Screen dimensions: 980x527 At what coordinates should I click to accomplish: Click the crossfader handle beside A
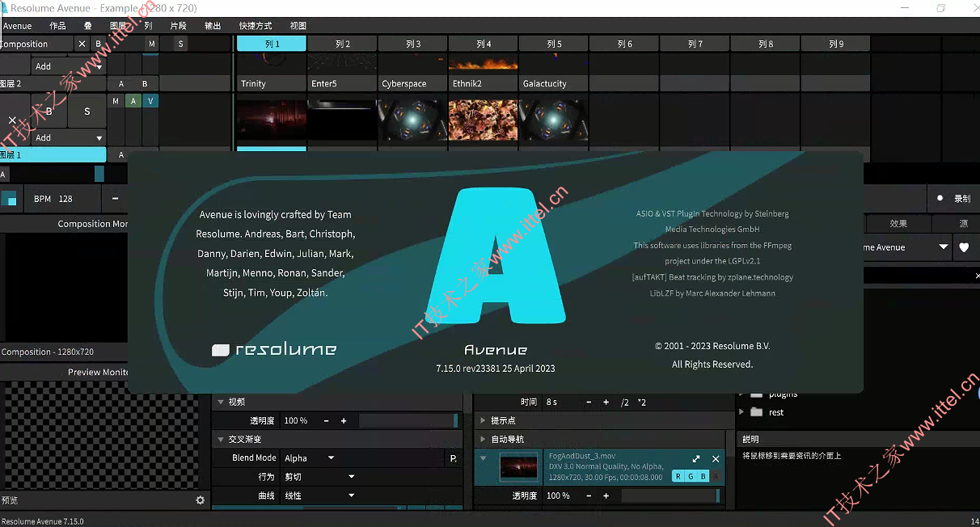pos(99,174)
